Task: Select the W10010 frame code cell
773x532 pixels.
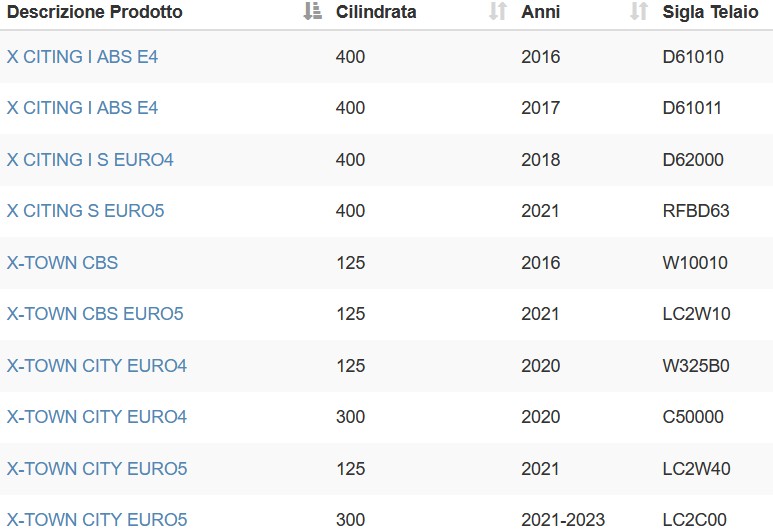Action: click(x=695, y=263)
